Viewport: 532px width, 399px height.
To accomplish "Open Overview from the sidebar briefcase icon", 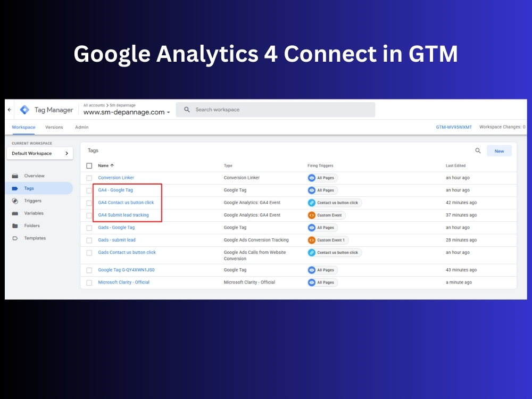I will click(15, 176).
